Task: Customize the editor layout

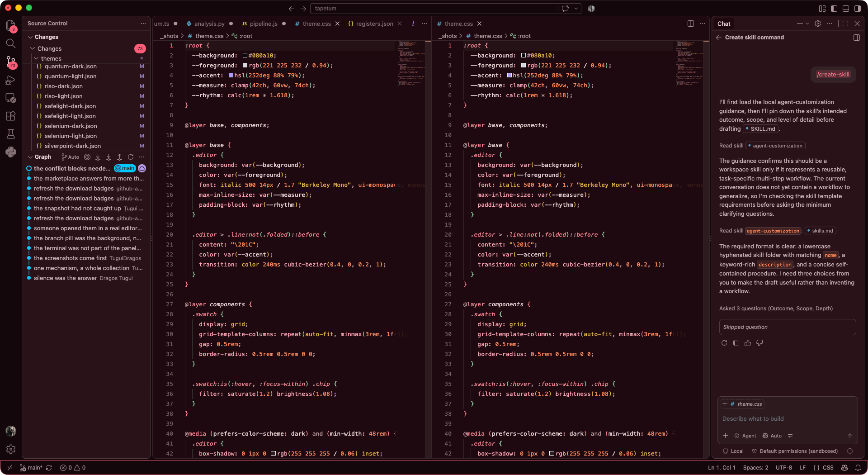Action: click(x=822, y=9)
